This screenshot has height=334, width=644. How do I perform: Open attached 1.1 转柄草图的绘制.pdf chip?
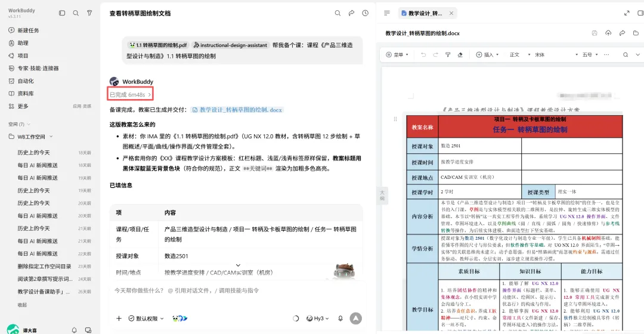[x=158, y=45]
